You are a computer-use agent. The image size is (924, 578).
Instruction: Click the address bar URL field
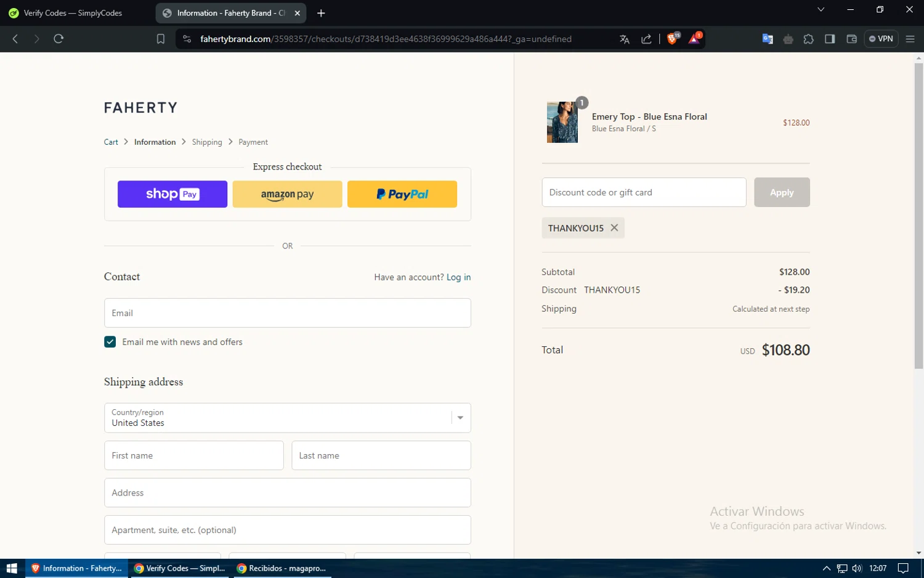(386, 39)
